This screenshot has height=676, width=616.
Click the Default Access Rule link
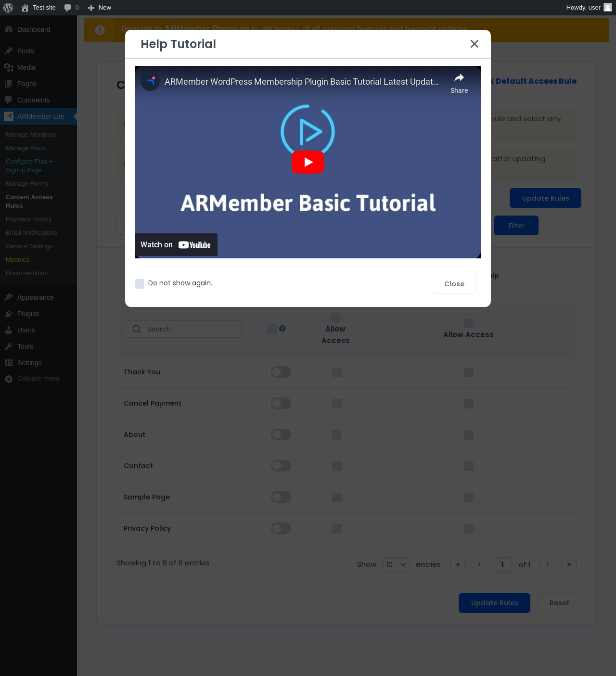pyautogui.click(x=534, y=81)
